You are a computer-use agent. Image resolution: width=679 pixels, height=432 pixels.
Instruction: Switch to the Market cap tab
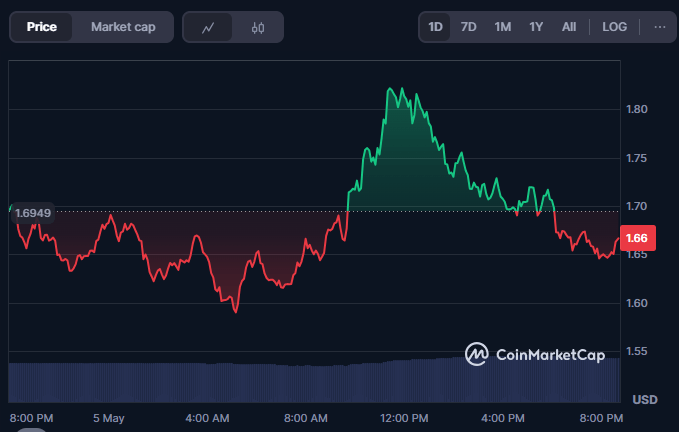tap(123, 27)
